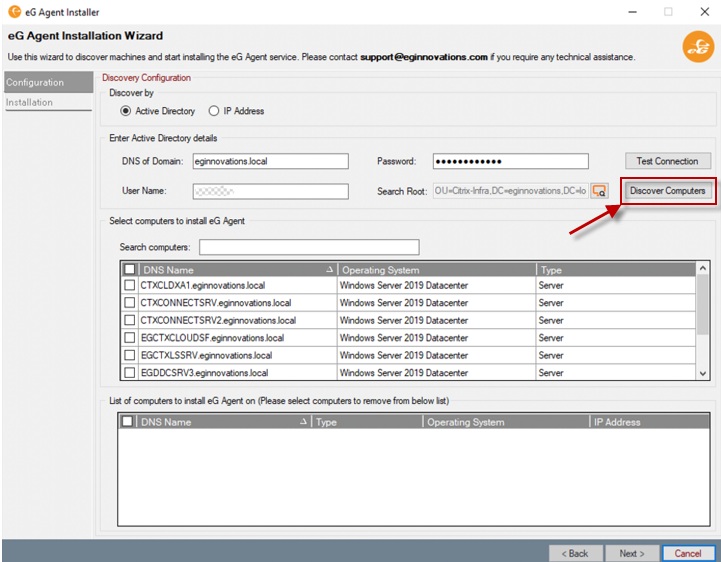Select EGDDCSRV3.eginnovations.local row text

pos(205,373)
